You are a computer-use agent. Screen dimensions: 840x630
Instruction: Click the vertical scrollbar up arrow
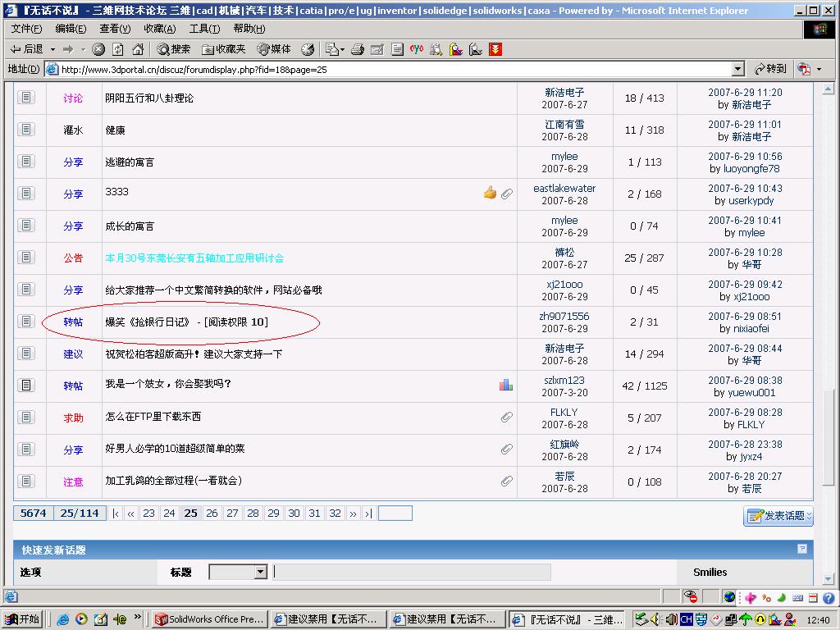point(828,89)
